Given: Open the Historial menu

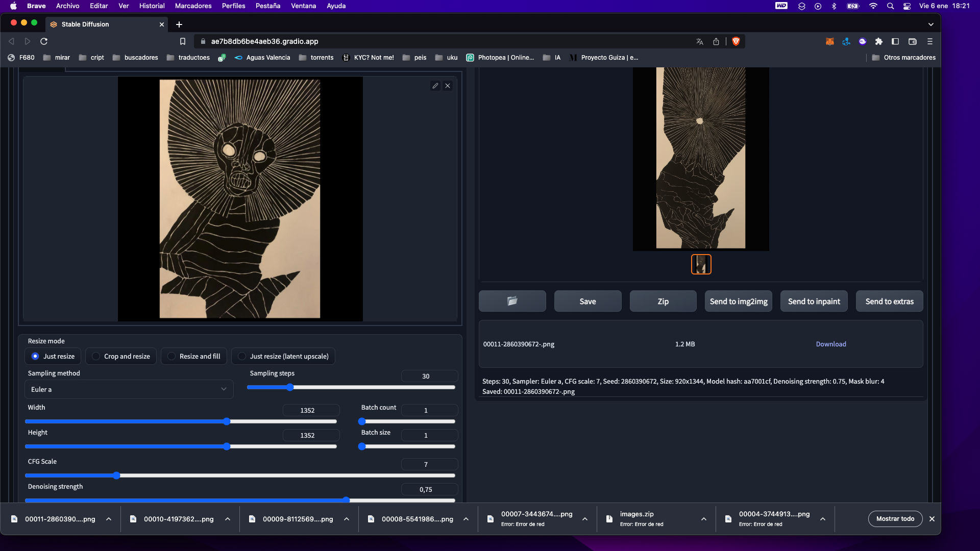Looking at the screenshot, I should click(x=152, y=6).
